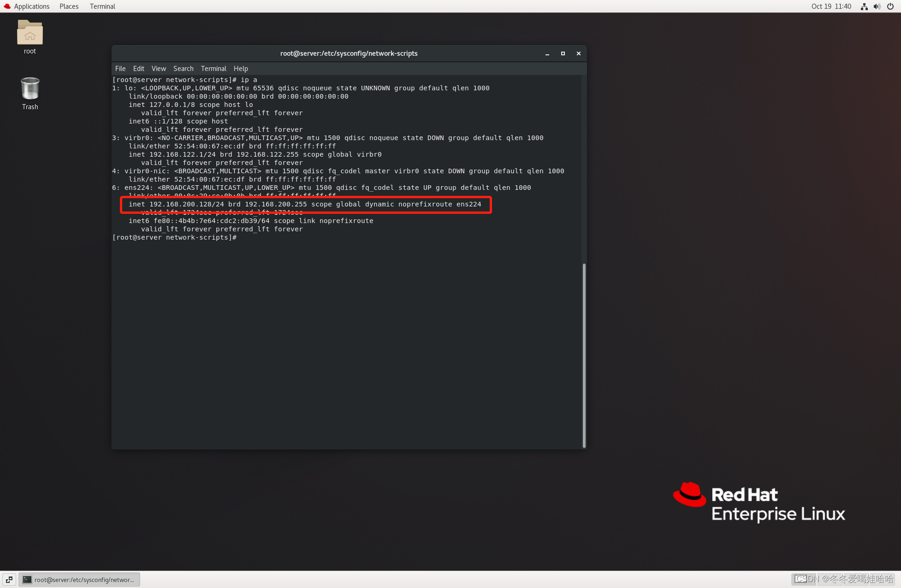Toggle the terminal window fullscreen button
This screenshot has width=901, height=588.
coord(563,53)
